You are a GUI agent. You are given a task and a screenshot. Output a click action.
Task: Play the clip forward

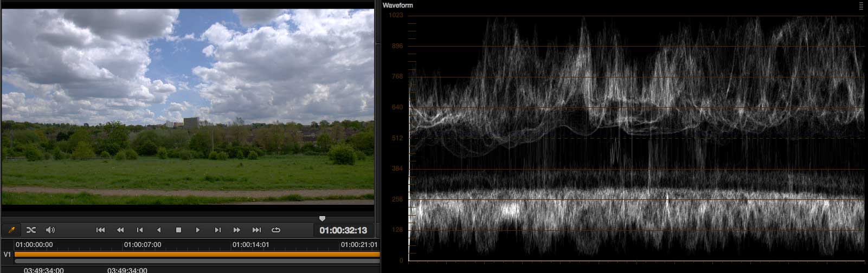[198, 230]
